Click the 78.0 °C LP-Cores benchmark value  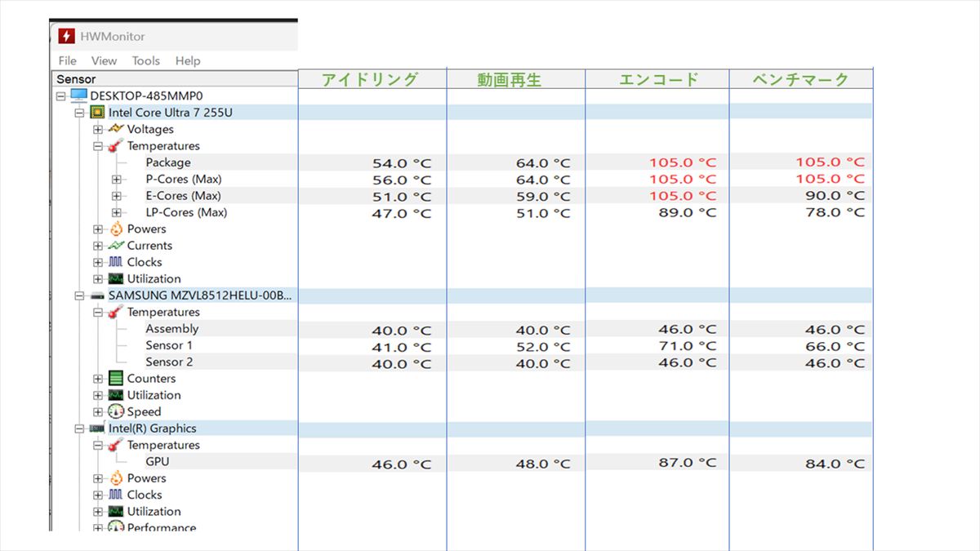(x=835, y=212)
